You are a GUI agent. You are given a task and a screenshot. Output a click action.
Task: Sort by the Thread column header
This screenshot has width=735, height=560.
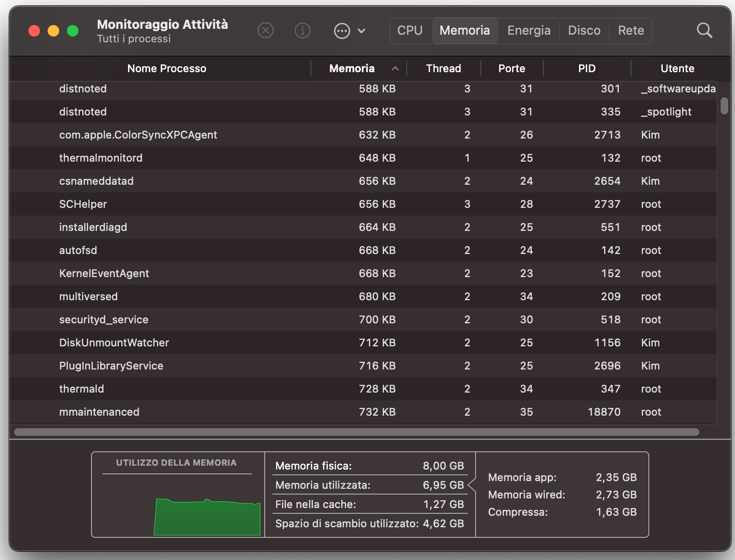pos(443,69)
